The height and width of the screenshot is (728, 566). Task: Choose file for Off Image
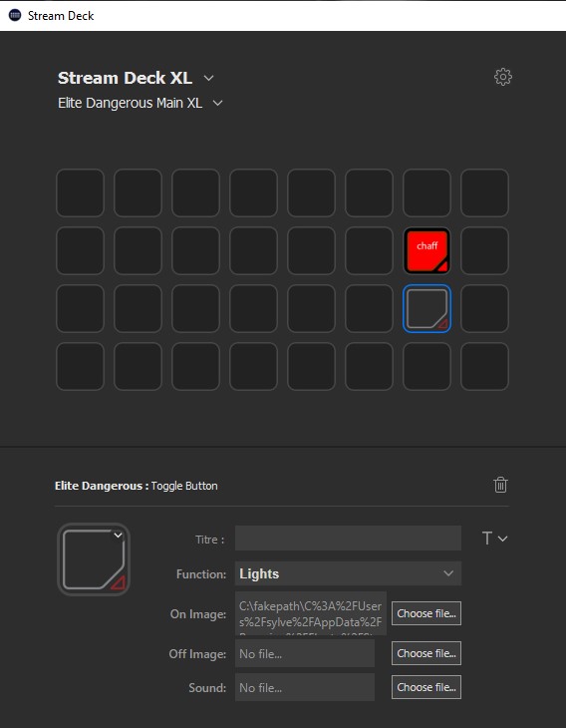[426, 653]
